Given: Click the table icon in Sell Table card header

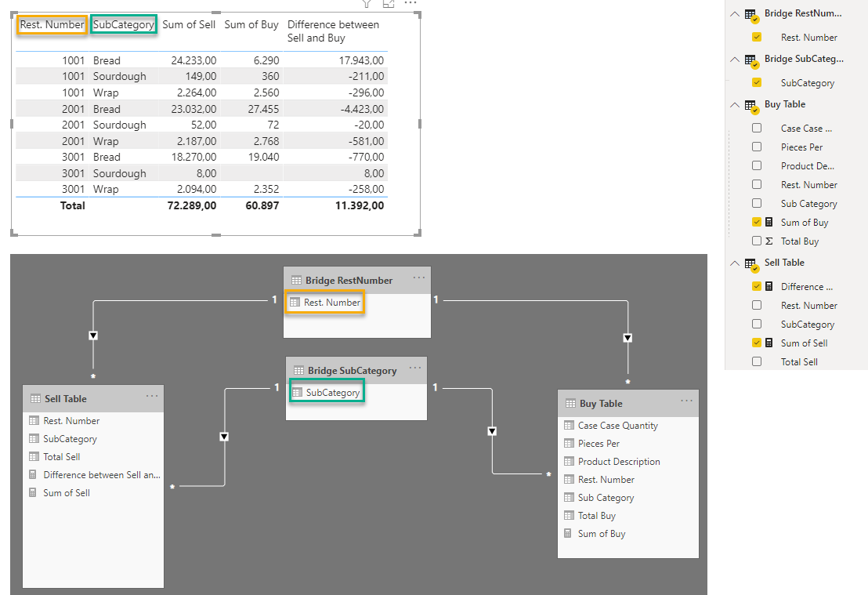Looking at the screenshot, I should point(35,399).
